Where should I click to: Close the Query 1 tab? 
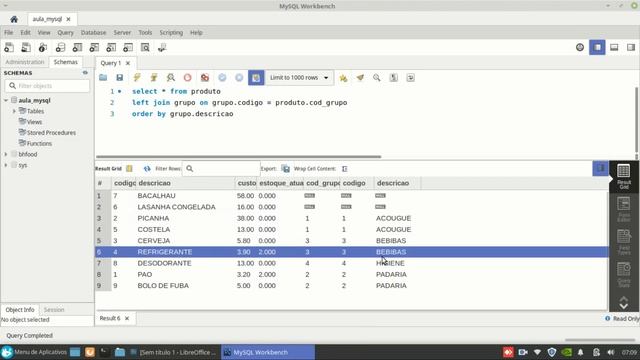tap(128, 63)
